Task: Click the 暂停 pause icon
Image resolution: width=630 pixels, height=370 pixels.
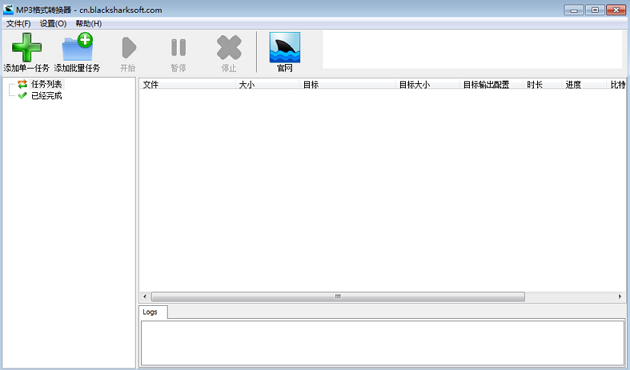Action: (x=178, y=47)
